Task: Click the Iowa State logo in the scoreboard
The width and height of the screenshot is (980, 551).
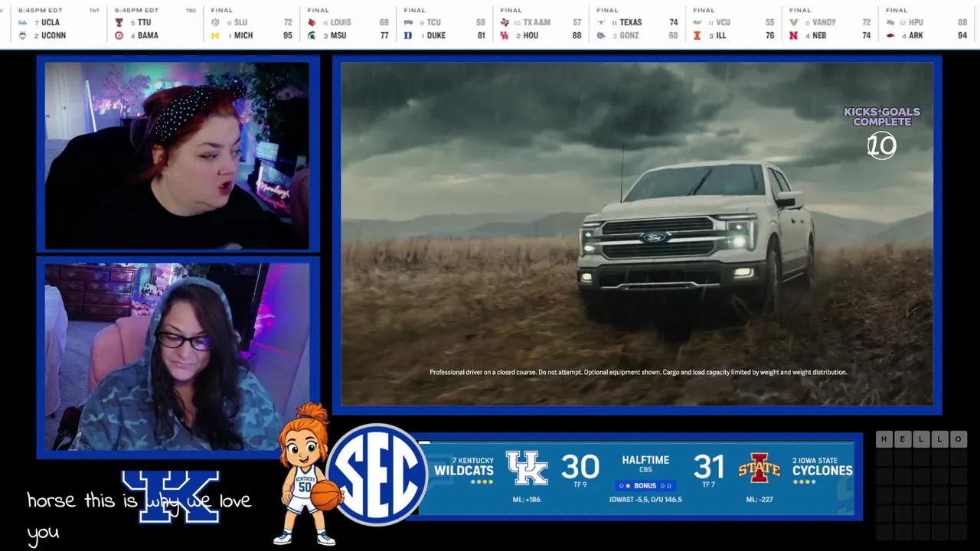Action: click(759, 468)
